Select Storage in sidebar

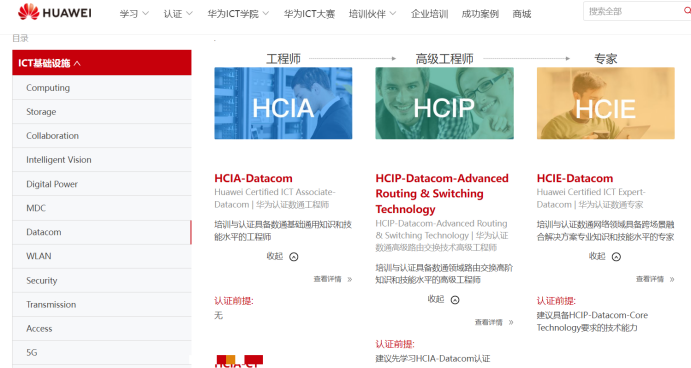pos(102,112)
